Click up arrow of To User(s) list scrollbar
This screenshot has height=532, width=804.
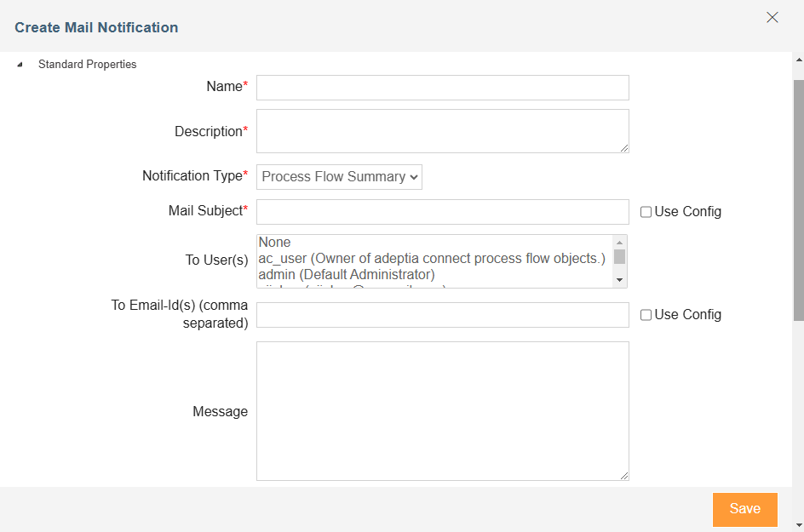point(619,243)
